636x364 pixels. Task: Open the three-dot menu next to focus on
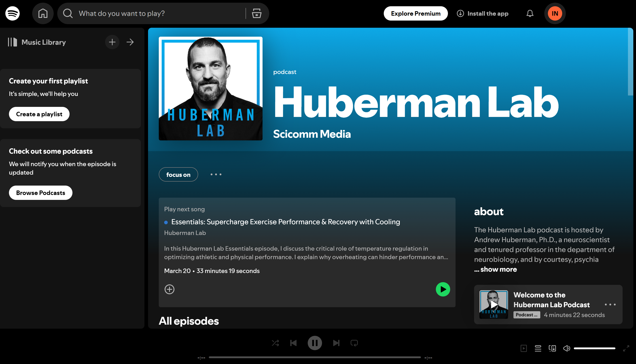(216, 174)
